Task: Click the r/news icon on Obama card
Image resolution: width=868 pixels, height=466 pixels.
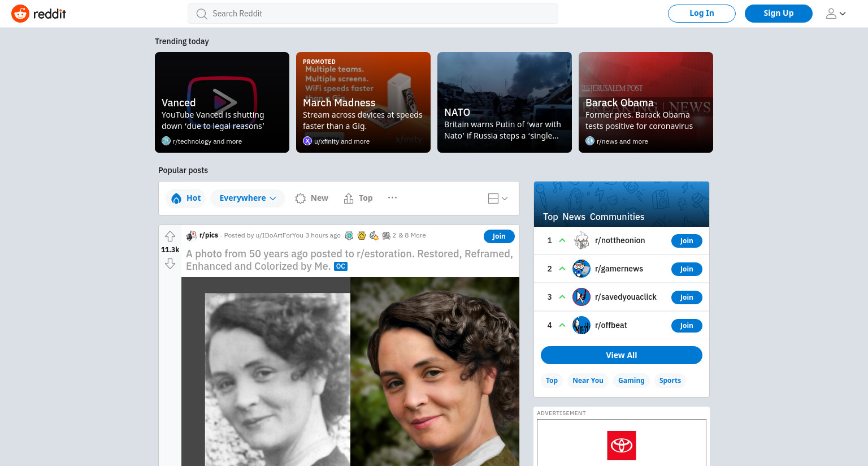Action: (590, 141)
